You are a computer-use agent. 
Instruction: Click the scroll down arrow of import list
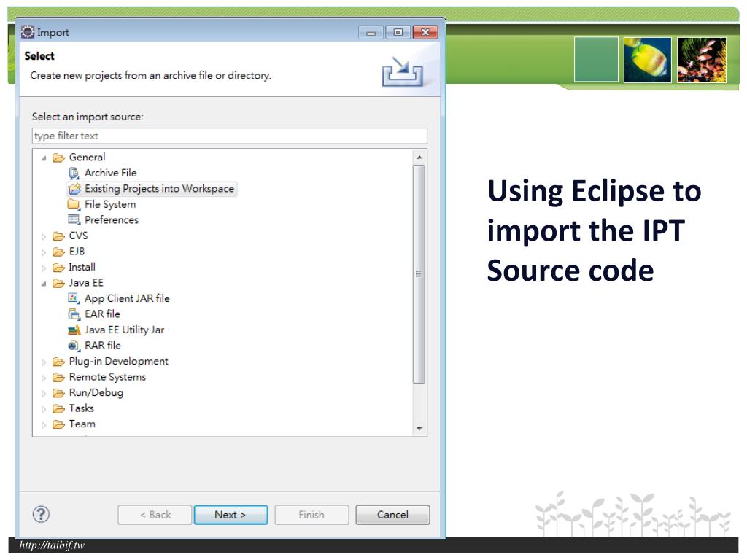419,429
